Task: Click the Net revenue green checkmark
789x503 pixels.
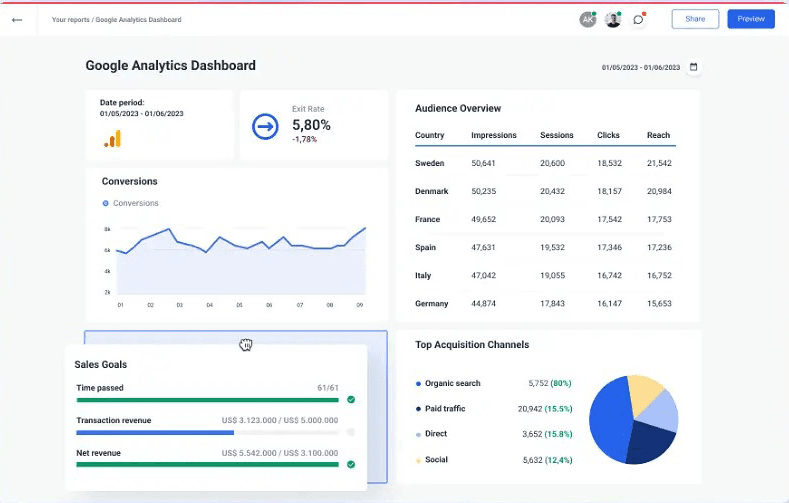Action: click(351, 464)
